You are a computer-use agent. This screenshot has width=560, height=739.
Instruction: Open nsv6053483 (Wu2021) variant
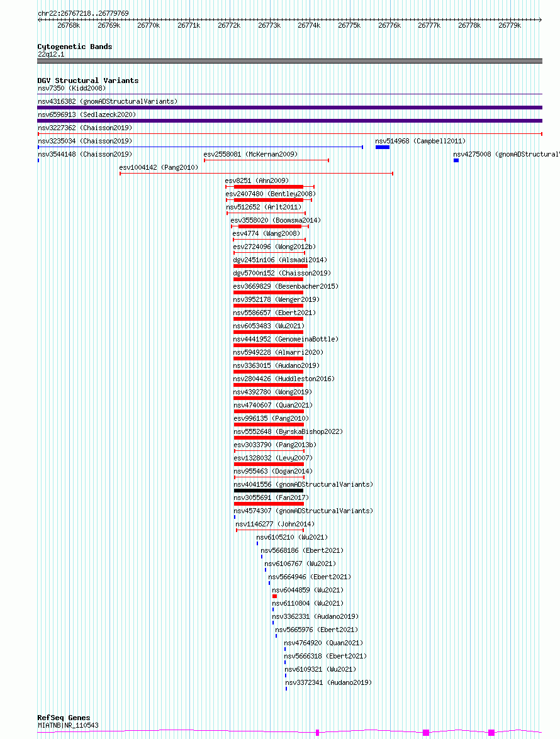tap(269, 326)
